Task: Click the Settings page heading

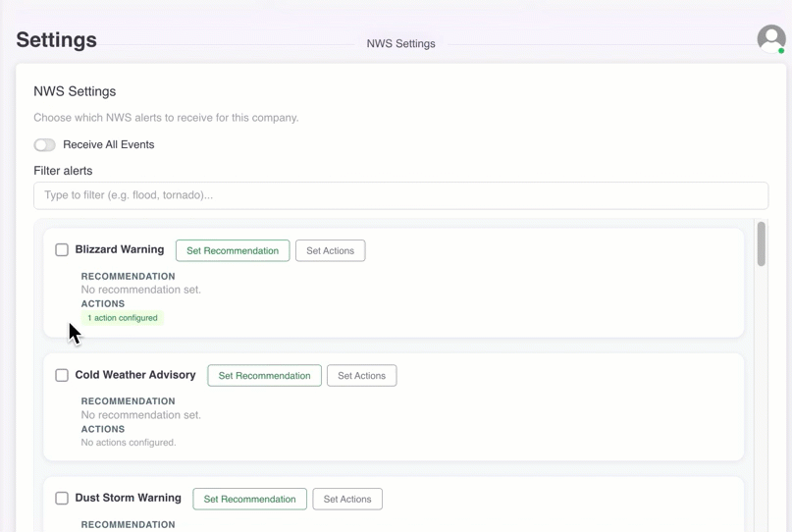Action: [57, 40]
